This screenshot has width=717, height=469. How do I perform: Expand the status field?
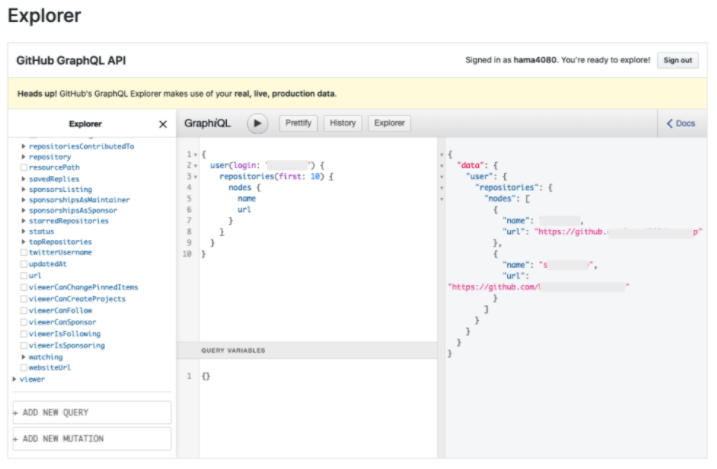coord(23,231)
